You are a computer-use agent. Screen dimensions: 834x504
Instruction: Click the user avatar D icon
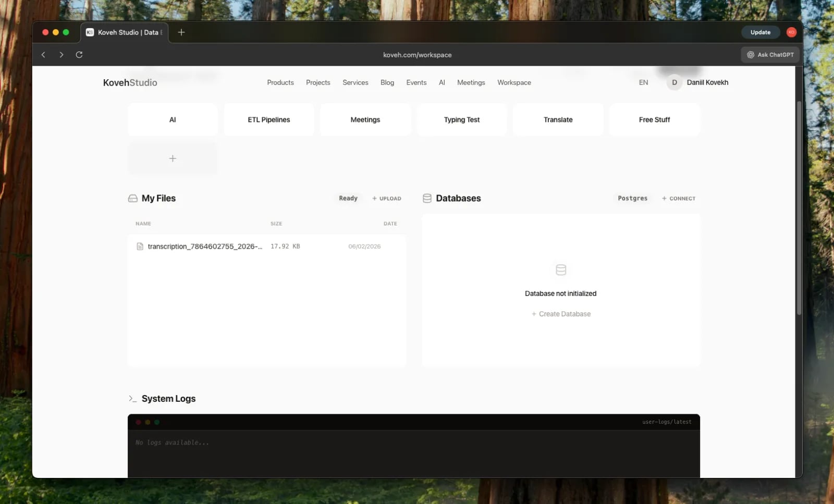[x=674, y=83]
